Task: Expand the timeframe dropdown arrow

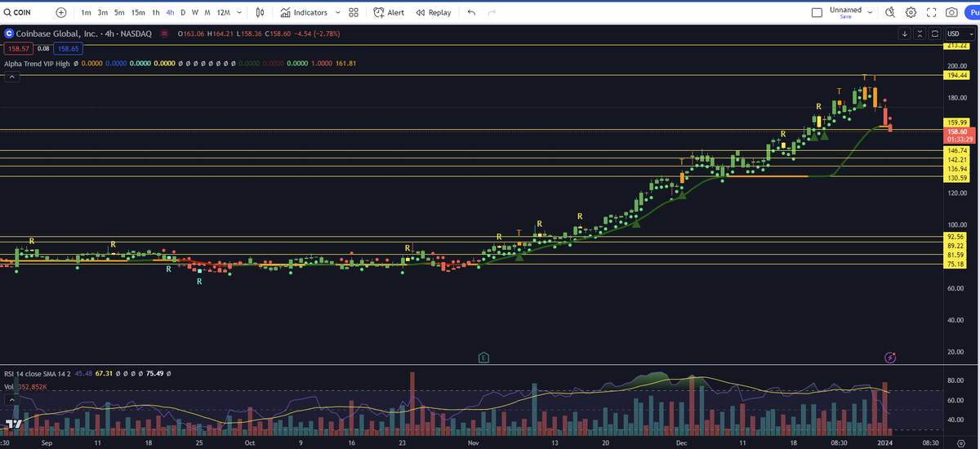Action: point(238,12)
